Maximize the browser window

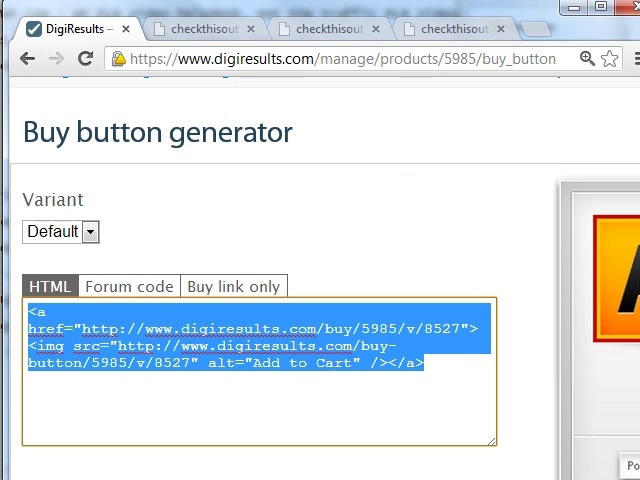[600, 7]
